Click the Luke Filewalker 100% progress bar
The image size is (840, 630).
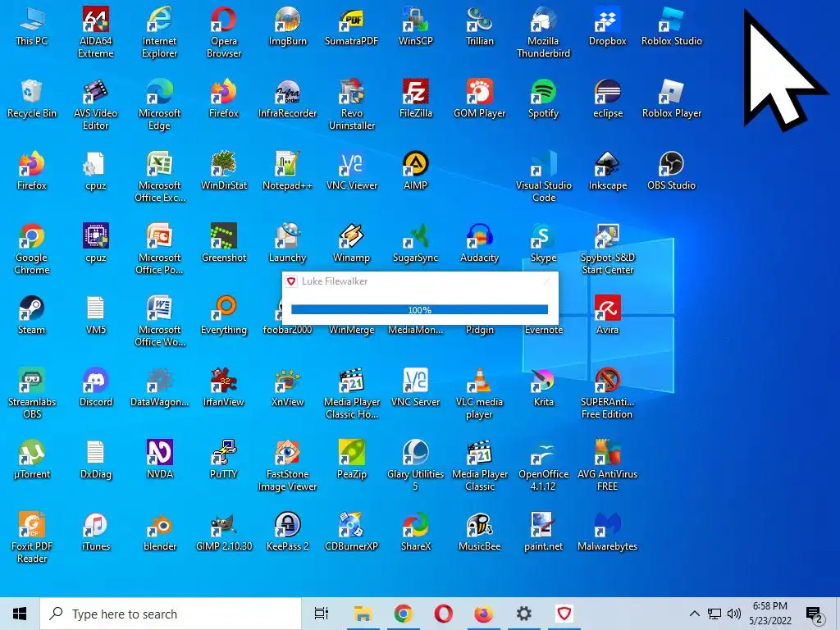click(419, 309)
